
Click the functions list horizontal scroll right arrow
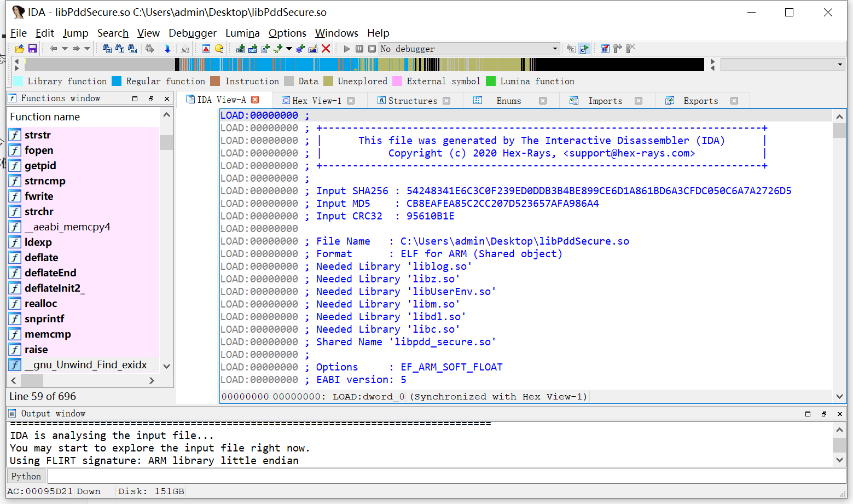(x=152, y=380)
